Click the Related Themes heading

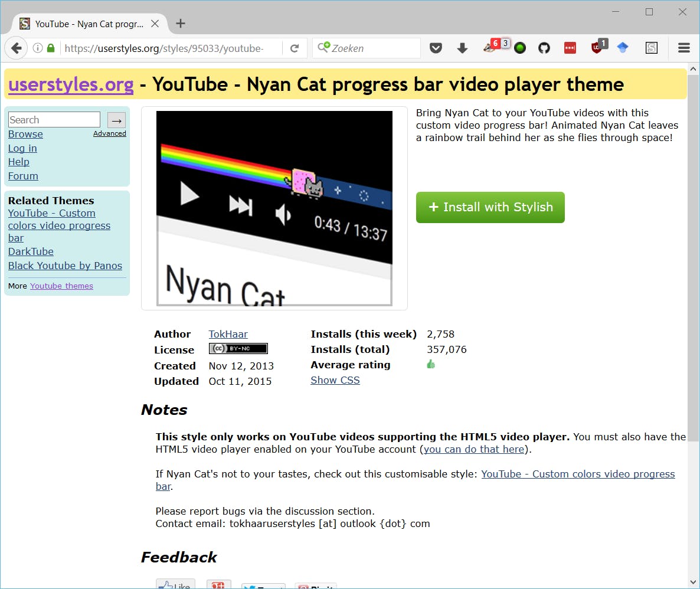[51, 201]
